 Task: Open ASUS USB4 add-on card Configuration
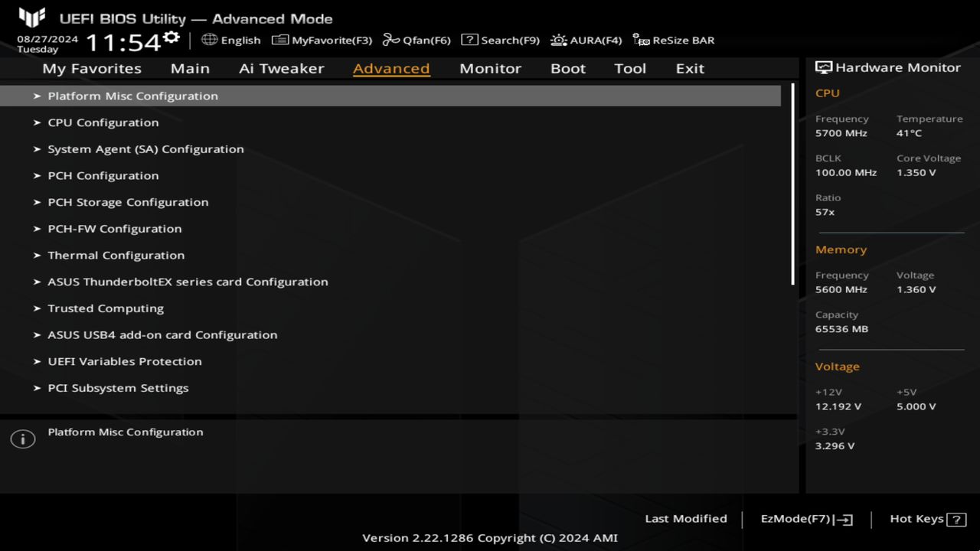162,334
